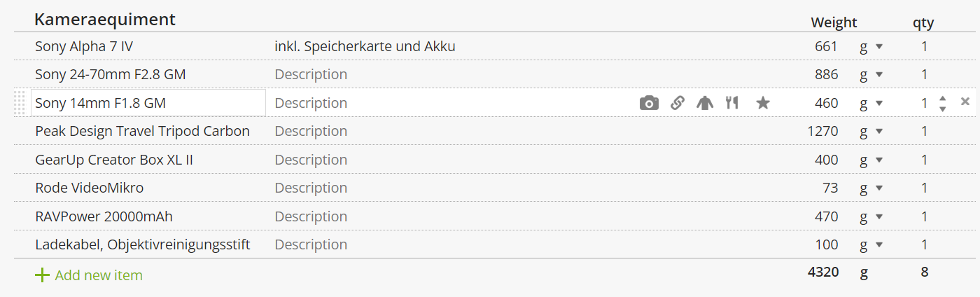Remove the Sony 14mm F1.8 GM item

[965, 102]
